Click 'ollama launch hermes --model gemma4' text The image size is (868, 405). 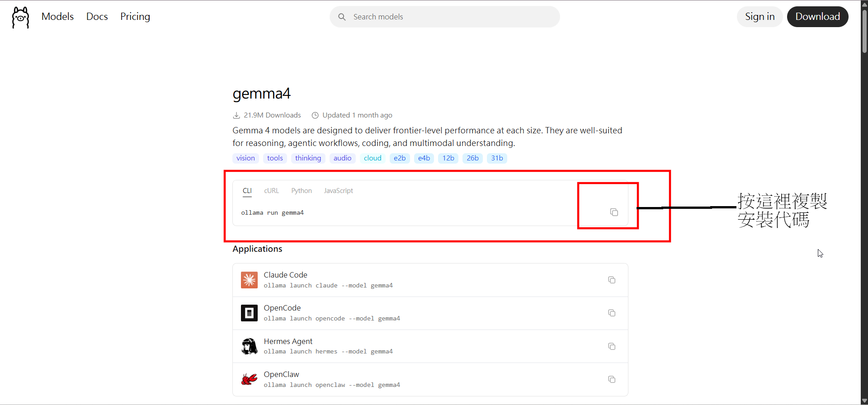click(329, 352)
